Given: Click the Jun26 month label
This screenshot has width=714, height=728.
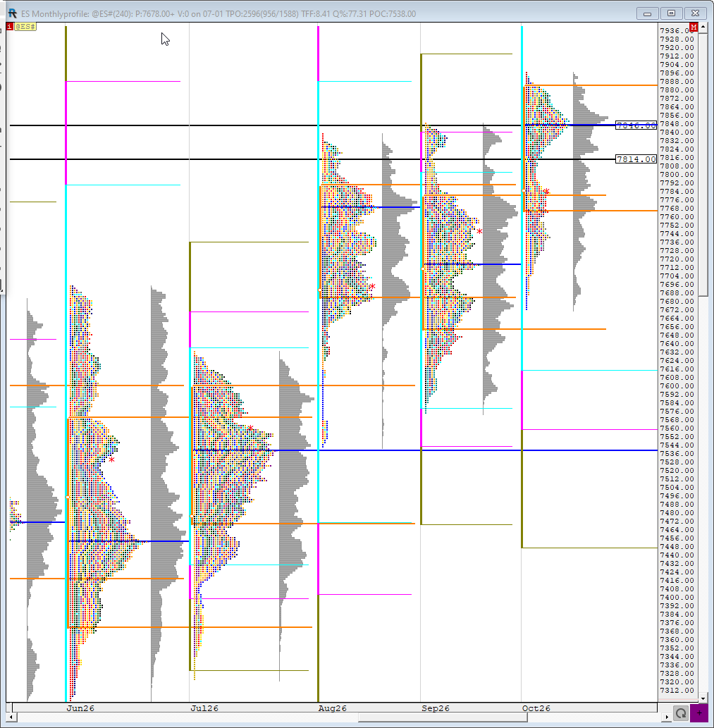Looking at the screenshot, I should [80, 708].
